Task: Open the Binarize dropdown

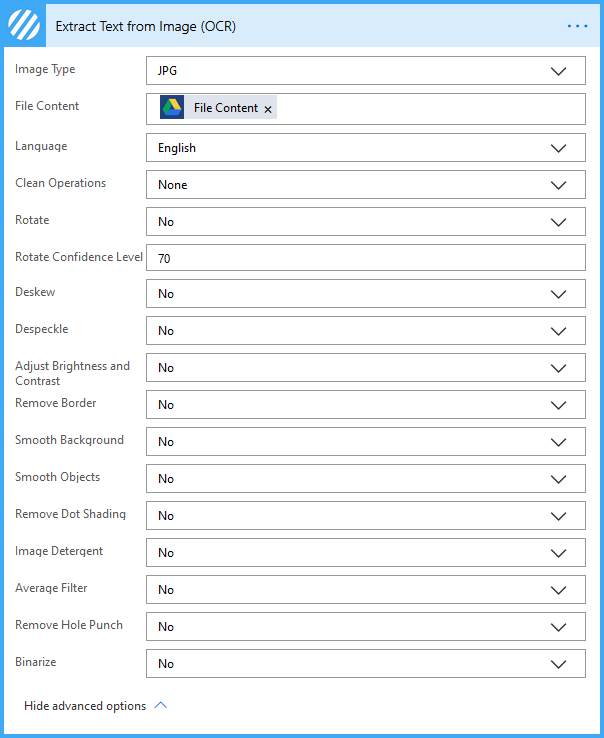Action: (x=366, y=664)
